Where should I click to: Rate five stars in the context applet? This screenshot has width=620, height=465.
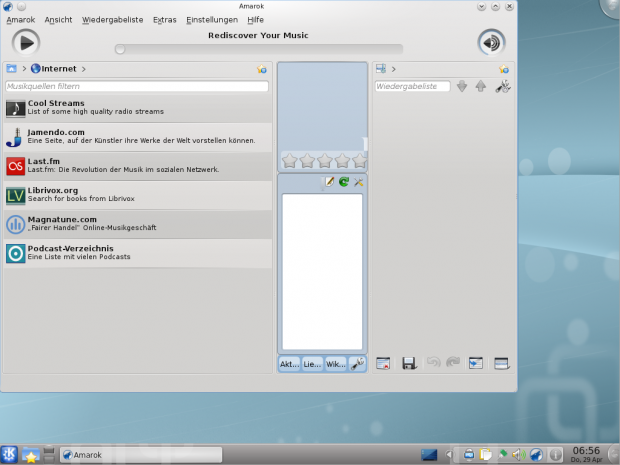coord(359,161)
